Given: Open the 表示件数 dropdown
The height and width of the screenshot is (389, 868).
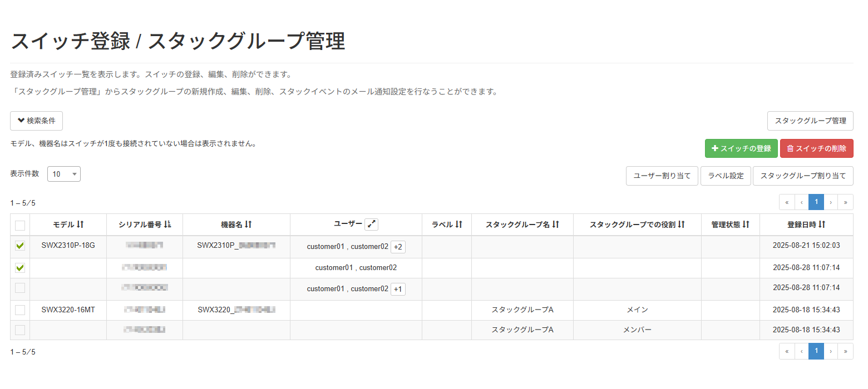Looking at the screenshot, I should pyautogui.click(x=64, y=174).
